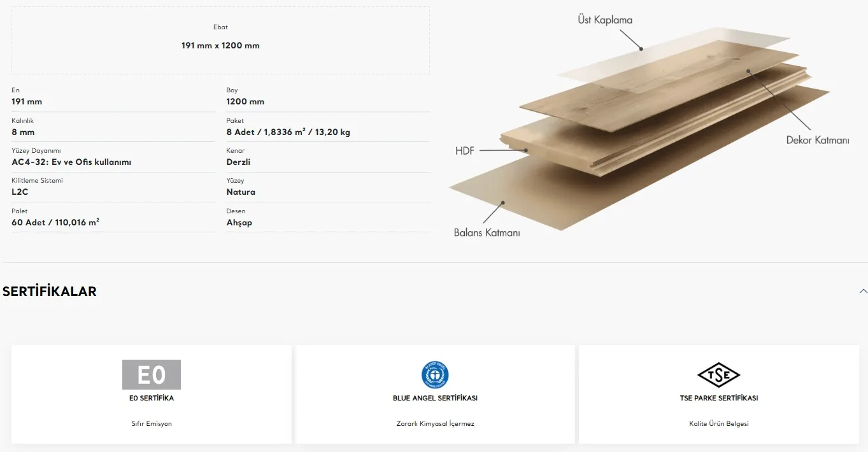Image resolution: width=868 pixels, height=452 pixels.
Task: Click the Blue Angel certificate logo
Action: tap(435, 375)
